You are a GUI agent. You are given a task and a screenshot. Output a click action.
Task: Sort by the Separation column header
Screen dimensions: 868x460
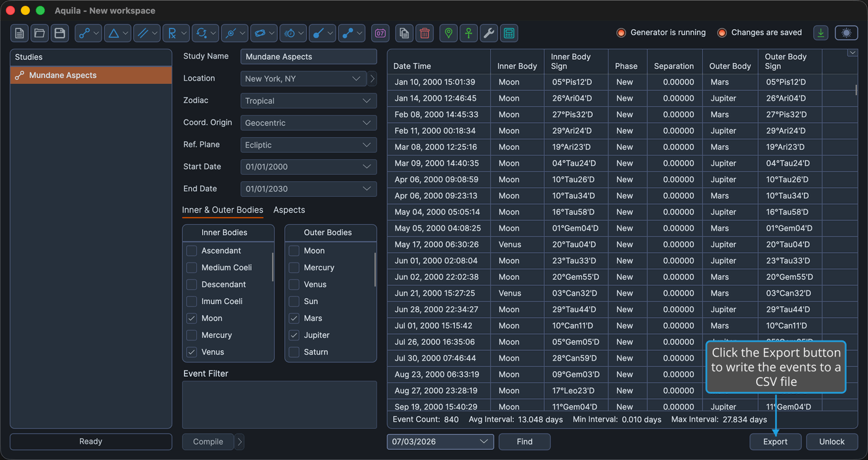pos(674,62)
